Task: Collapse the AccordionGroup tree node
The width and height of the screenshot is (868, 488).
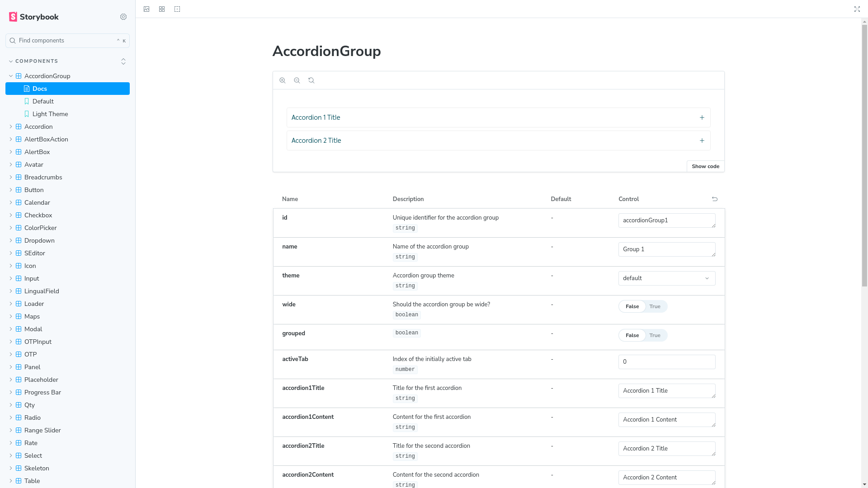Action: pos(11,76)
